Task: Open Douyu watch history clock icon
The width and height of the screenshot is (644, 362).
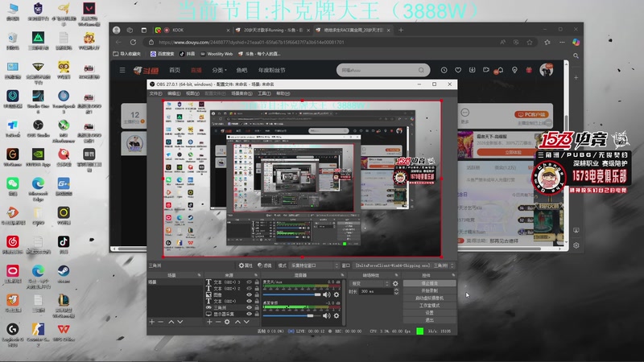Action: tap(444, 70)
